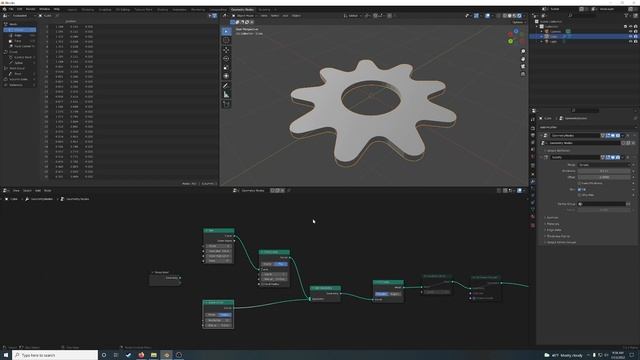This screenshot has height=360, width=640.
Task: Toggle the Only Rim checkbox
Action: 579,195
